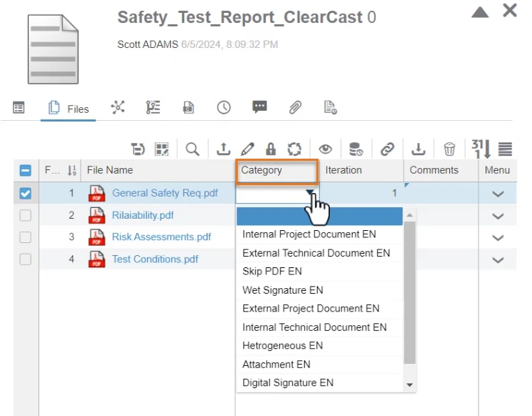
Task: Click the edit pencil toolbar icon
Action: click(247, 149)
